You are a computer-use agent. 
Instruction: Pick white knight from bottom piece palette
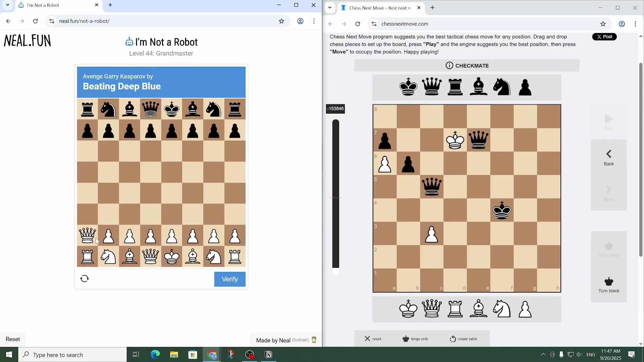[502, 309]
